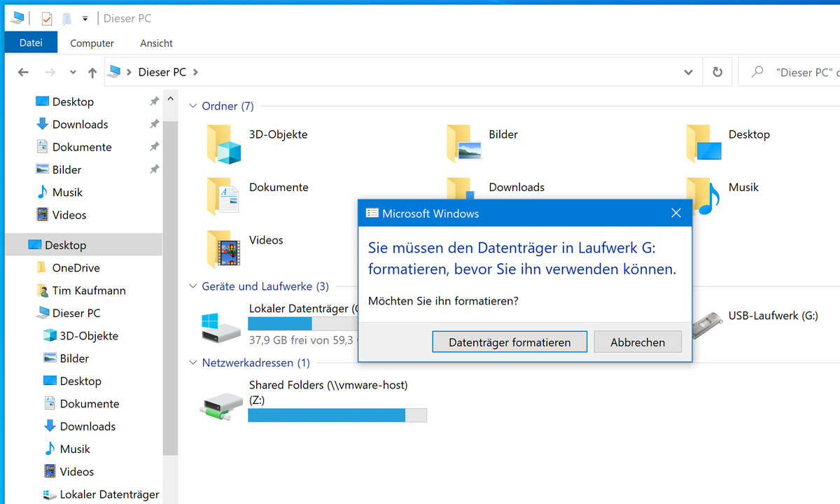Screen dimensions: 840x504
Task: Click the Abbrechen button in dialog
Action: [638, 342]
